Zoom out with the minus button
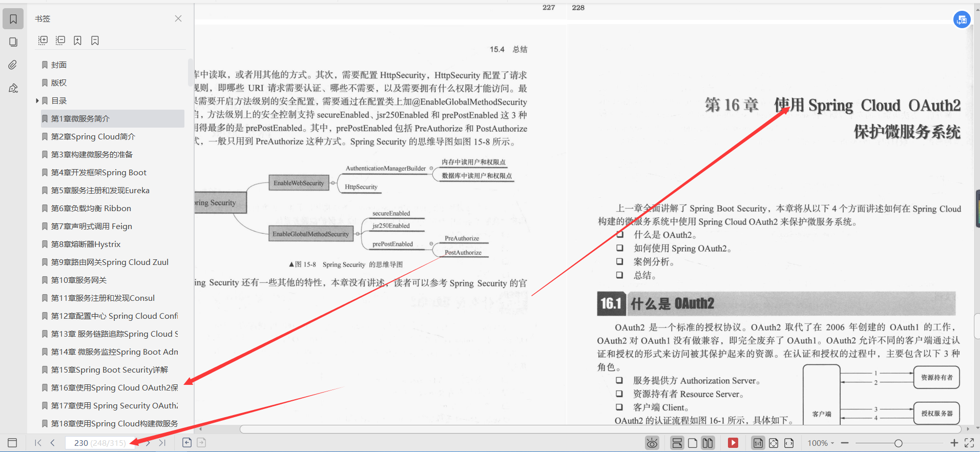The image size is (980, 452). 845,443
